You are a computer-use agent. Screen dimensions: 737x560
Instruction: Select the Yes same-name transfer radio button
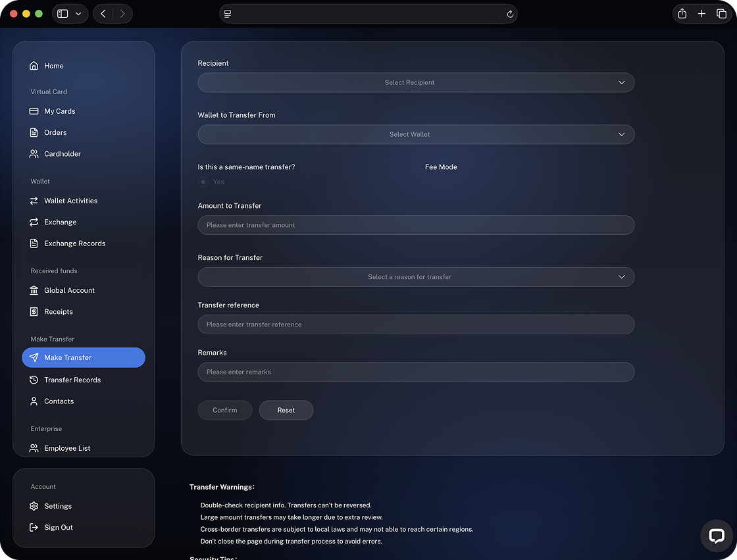203,182
